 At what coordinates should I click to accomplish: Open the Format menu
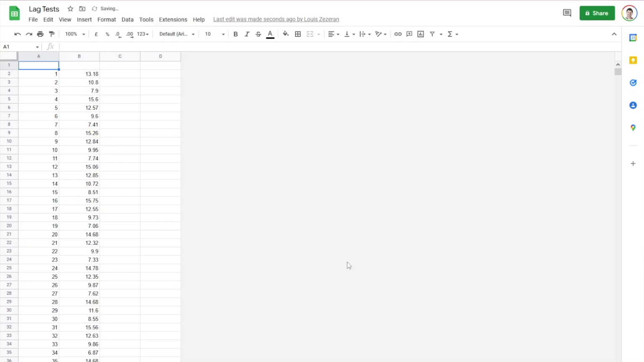106,20
